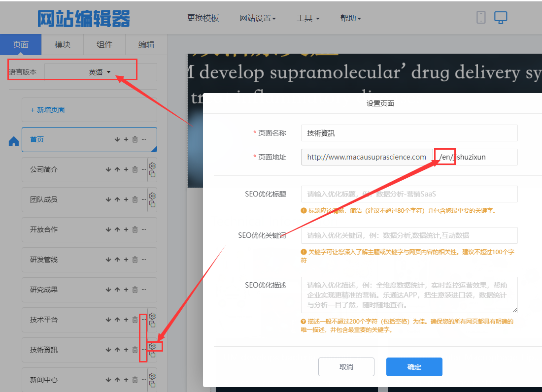Focus the 页面地址 path input field
The height and width of the screenshot is (392, 542).
pos(475,157)
